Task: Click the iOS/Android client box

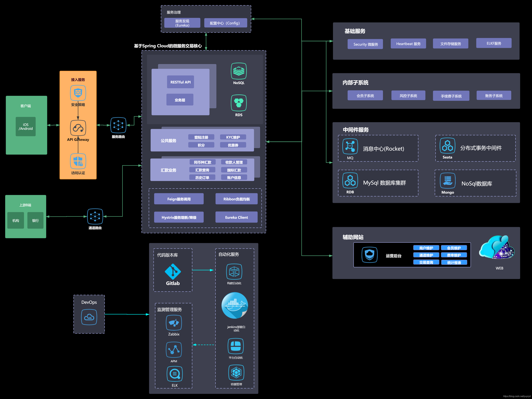Action: click(x=26, y=127)
